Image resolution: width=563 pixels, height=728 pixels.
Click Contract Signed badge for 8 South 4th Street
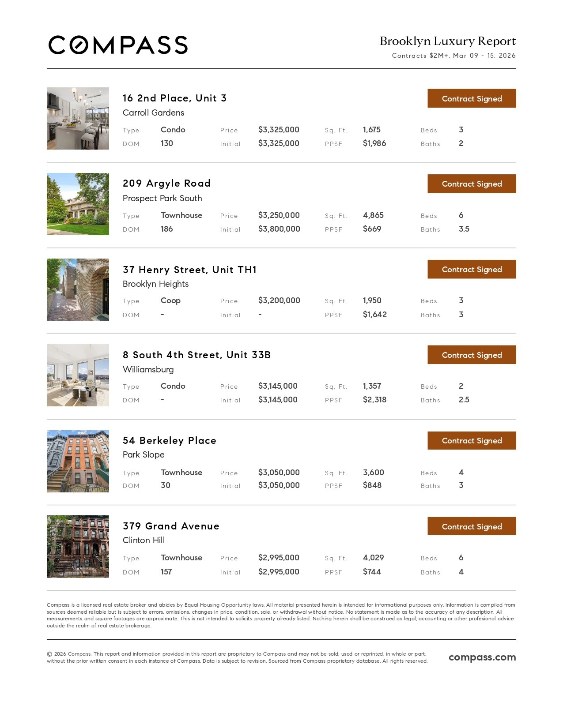click(x=471, y=355)
